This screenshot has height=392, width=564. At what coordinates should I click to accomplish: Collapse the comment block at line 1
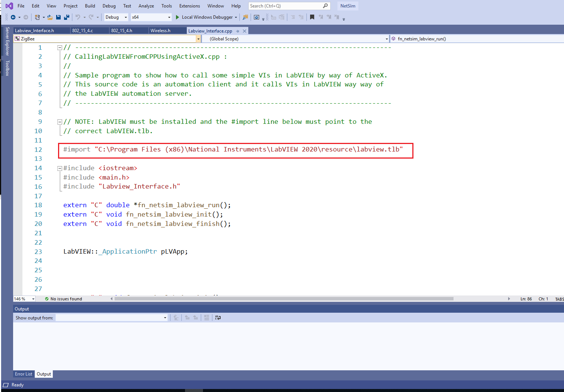60,48
